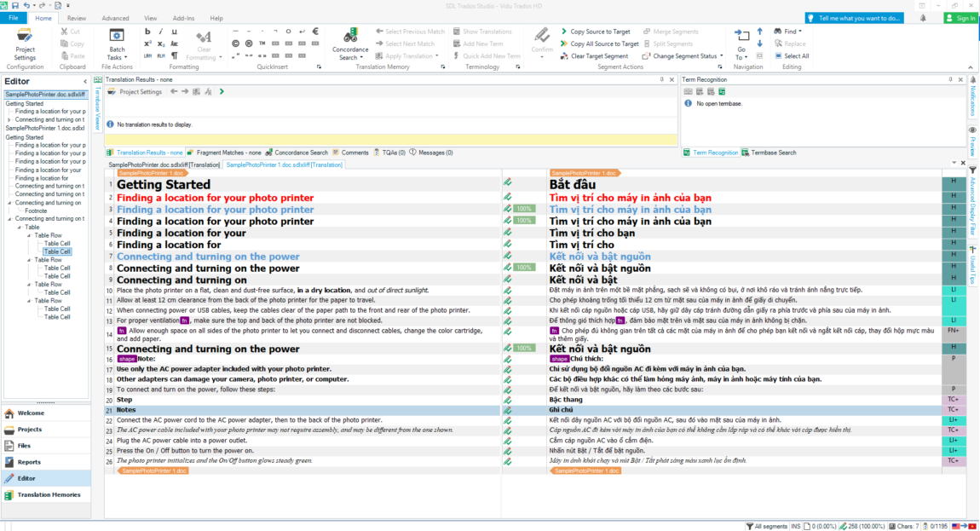Open Project Settings in the Home ribbon
The width and height of the screenshot is (980, 531).
click(25, 43)
